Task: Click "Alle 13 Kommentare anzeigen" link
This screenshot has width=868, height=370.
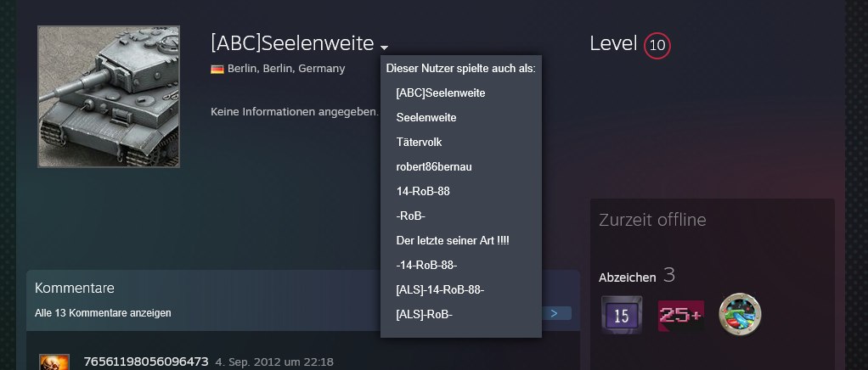Action: pos(103,313)
